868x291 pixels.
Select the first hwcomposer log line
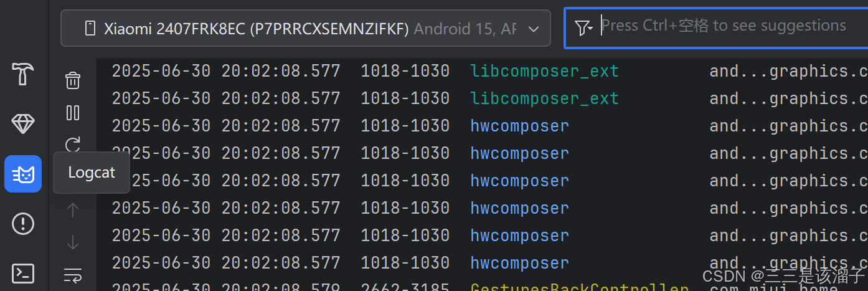click(483, 126)
